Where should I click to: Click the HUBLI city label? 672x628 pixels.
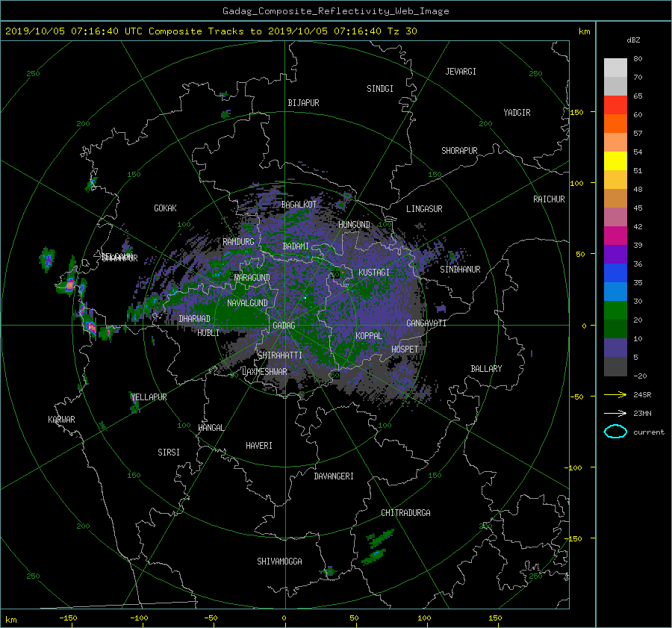tap(208, 332)
